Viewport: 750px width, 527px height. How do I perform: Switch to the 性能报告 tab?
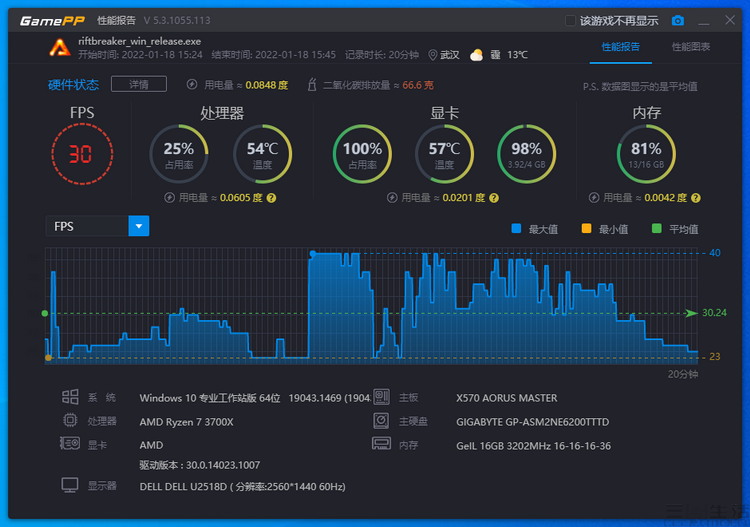(x=620, y=47)
